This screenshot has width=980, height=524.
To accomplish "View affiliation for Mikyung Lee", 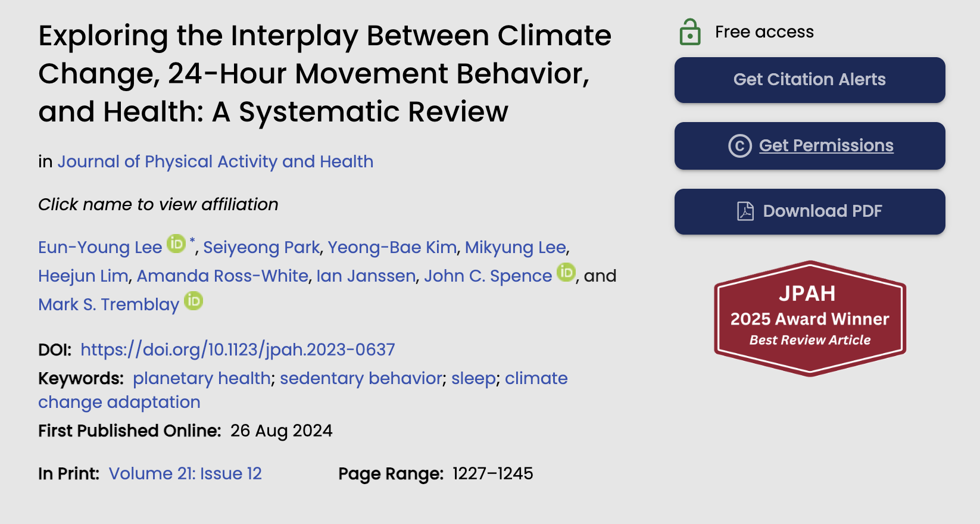I will 516,247.
